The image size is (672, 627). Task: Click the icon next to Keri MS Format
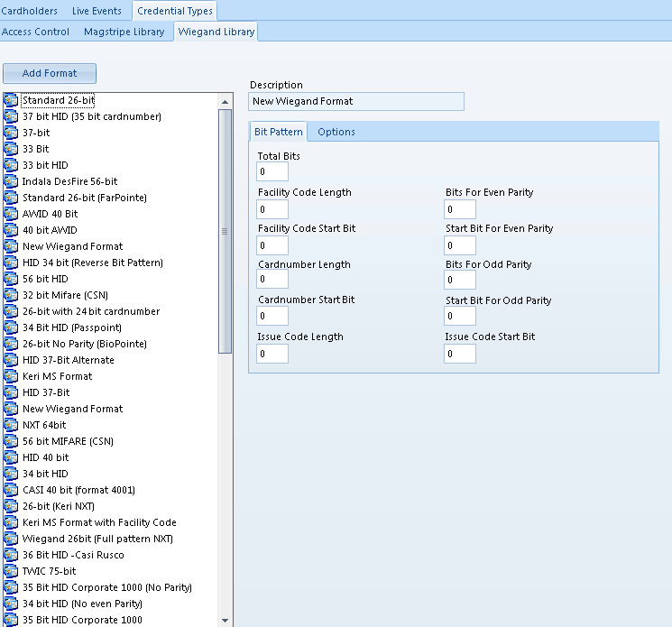point(11,376)
